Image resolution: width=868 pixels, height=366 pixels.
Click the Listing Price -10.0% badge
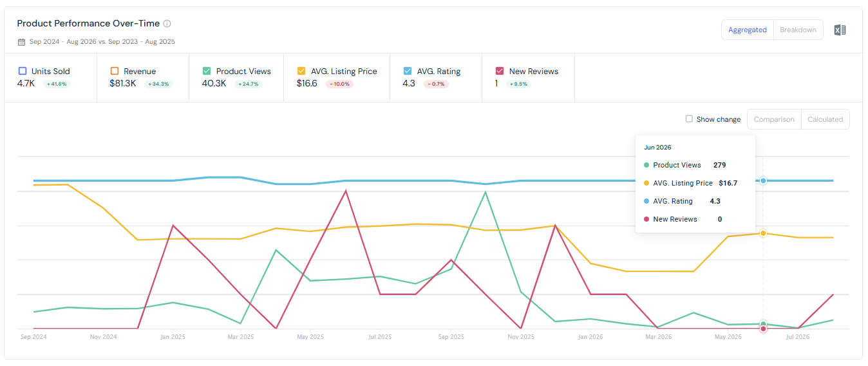click(x=339, y=84)
